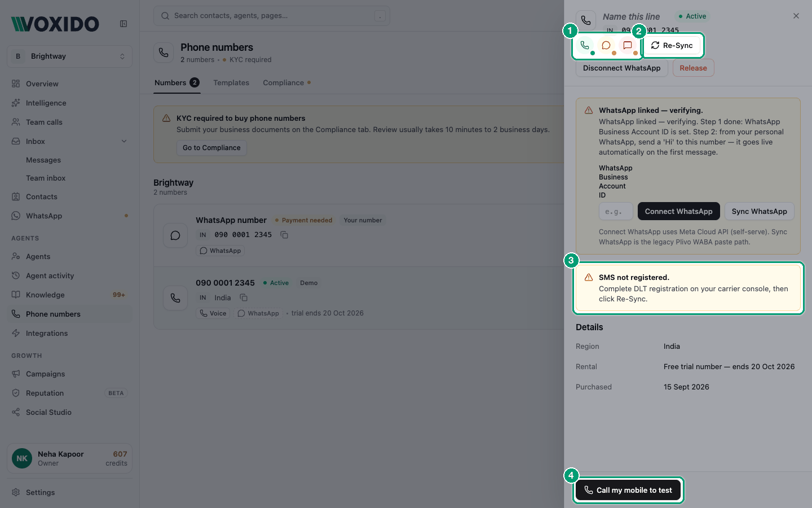Copy the WhatsApp number 090 0001 2345

click(x=284, y=235)
